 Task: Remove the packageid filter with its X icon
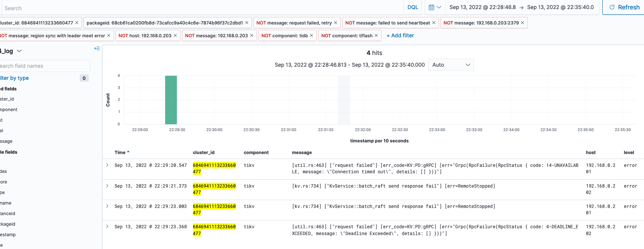coord(247,23)
